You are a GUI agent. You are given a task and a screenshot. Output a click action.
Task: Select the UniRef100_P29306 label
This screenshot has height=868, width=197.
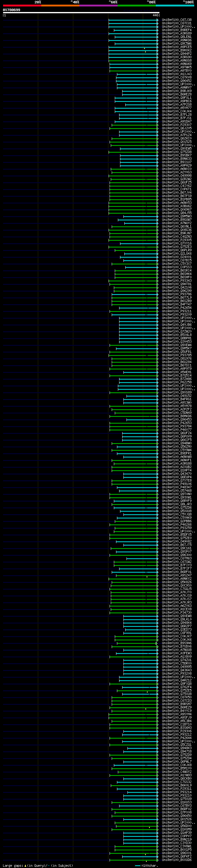click(x=177, y=731)
